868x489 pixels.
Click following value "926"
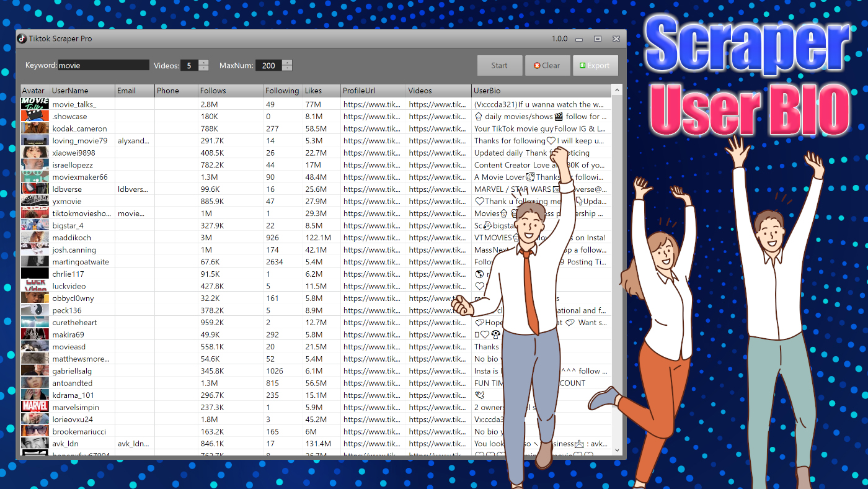pyautogui.click(x=272, y=238)
